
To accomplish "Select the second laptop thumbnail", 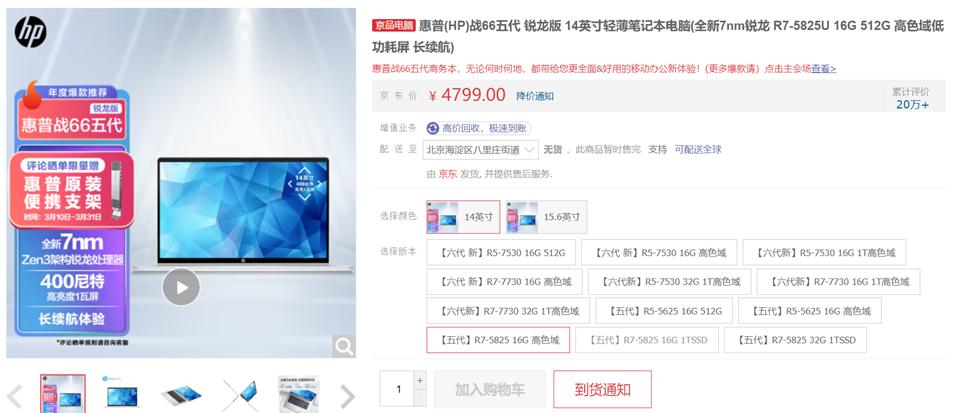I will pos(121,394).
